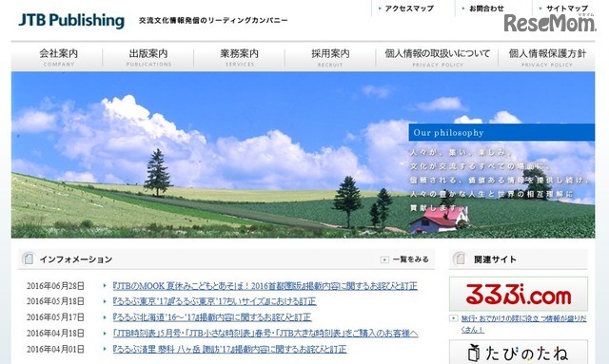Screen dimensions: 609x364
Task: Click the るるぶ.com banner
Action: (518, 294)
